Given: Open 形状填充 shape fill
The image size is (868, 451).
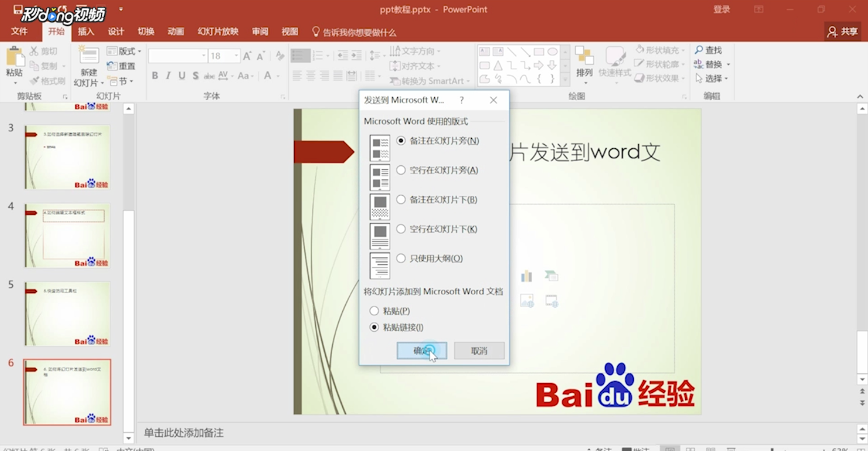Looking at the screenshot, I should coord(660,50).
